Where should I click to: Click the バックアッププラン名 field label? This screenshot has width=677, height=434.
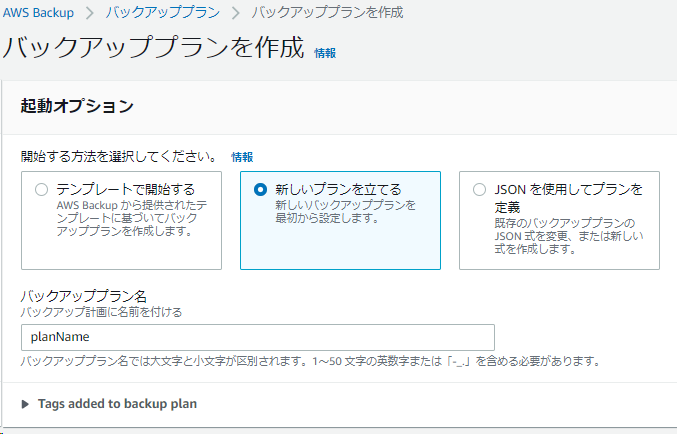click(84, 297)
